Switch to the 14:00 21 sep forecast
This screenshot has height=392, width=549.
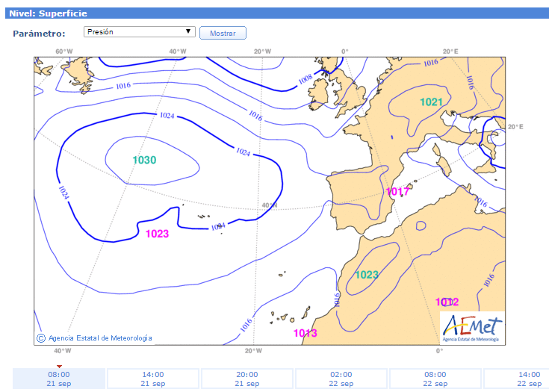pyautogui.click(x=153, y=379)
